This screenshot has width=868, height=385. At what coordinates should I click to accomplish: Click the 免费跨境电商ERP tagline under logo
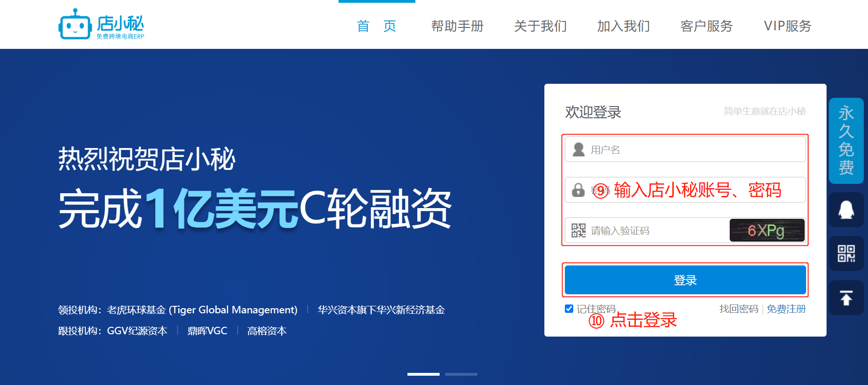[121, 36]
